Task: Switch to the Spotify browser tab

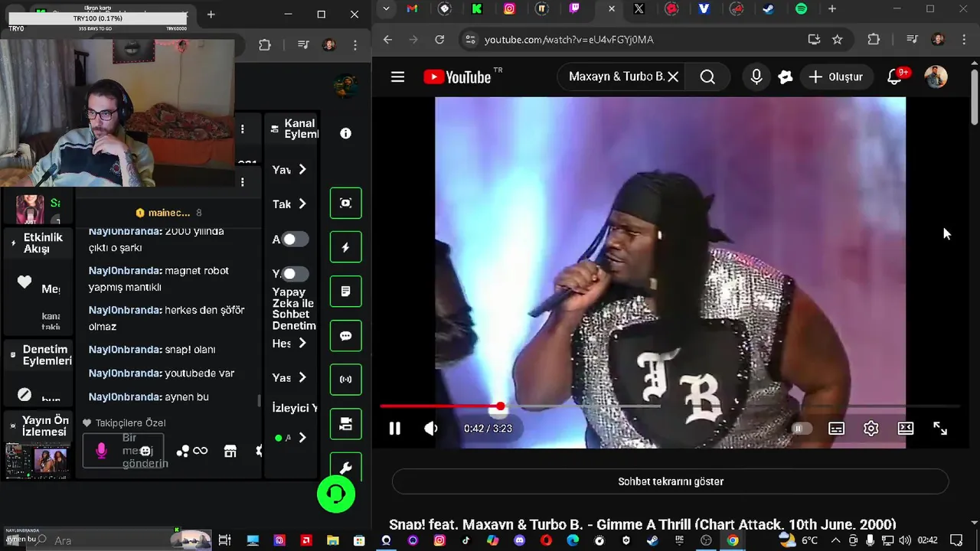Action: point(801,9)
